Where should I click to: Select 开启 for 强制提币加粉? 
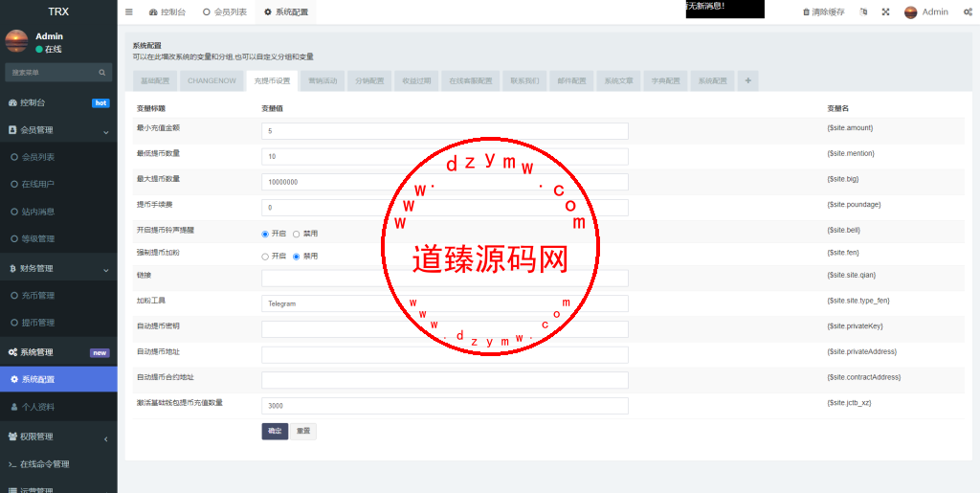coord(265,257)
